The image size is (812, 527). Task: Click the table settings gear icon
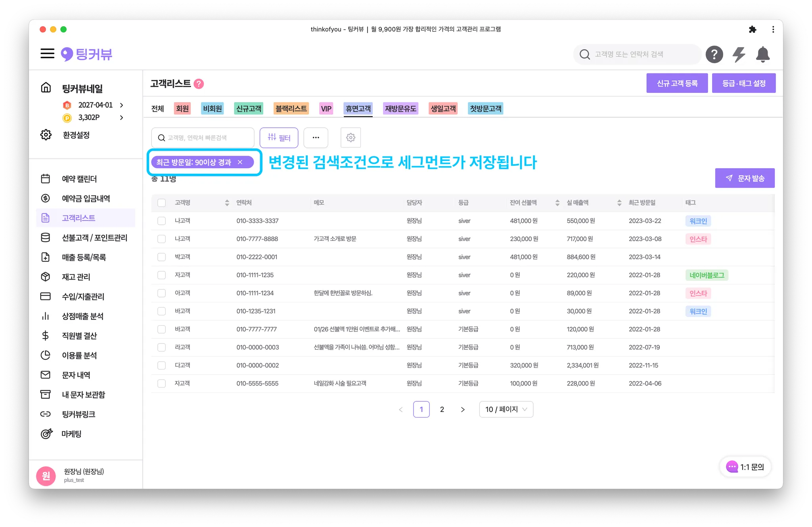(350, 138)
